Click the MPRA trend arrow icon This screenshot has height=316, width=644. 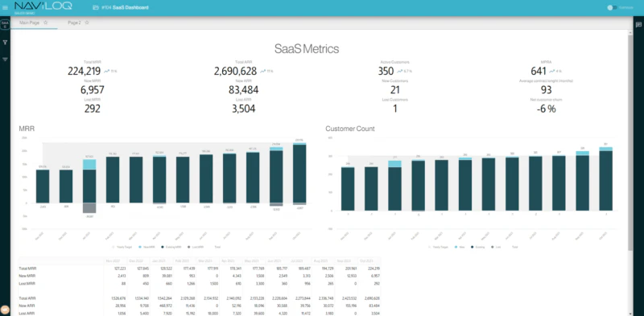click(551, 71)
